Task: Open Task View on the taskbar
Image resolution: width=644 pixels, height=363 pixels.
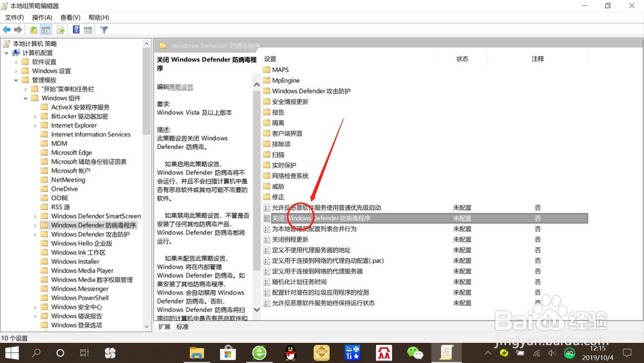Action: point(84,353)
